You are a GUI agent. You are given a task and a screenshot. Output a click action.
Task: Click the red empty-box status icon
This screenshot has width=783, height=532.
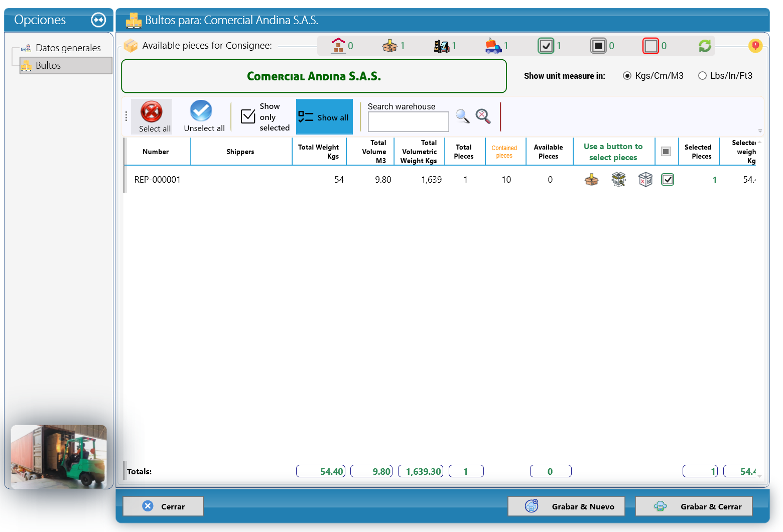coord(651,46)
